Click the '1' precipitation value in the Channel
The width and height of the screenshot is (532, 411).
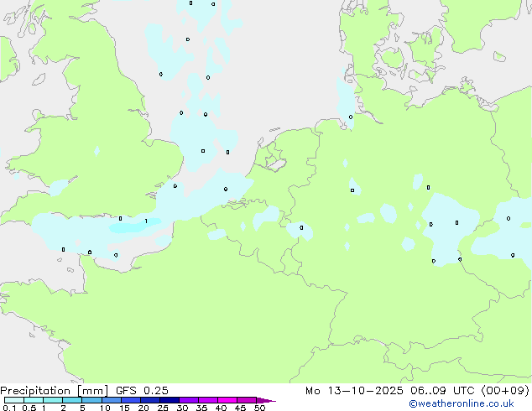146,221
